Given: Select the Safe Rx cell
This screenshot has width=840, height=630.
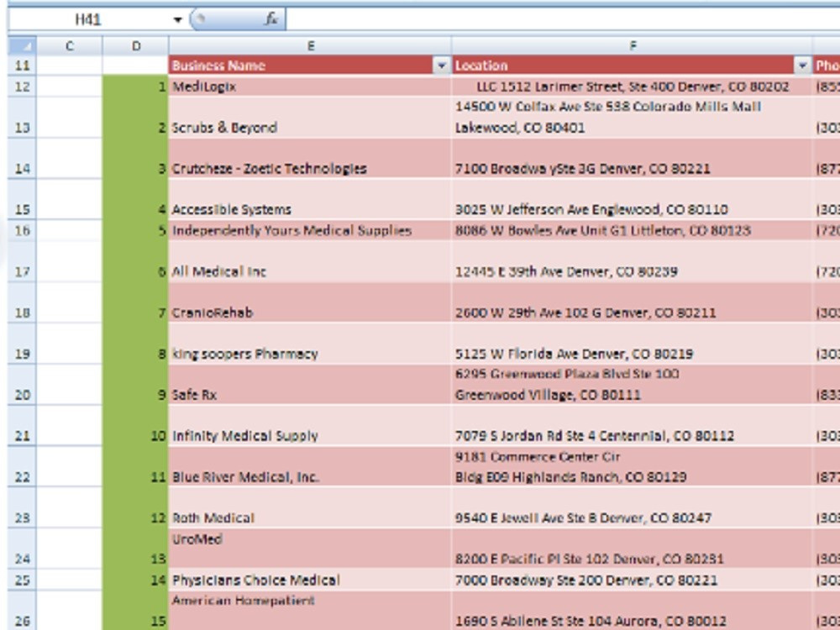Looking at the screenshot, I should pyautogui.click(x=310, y=385).
